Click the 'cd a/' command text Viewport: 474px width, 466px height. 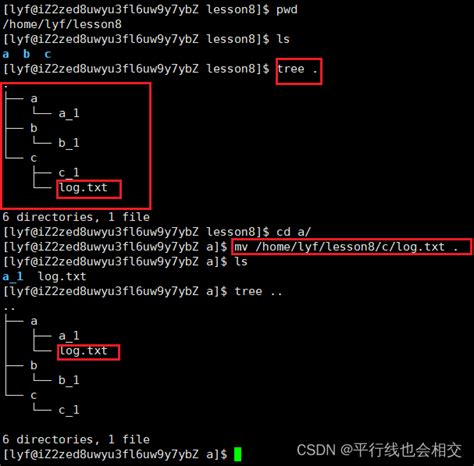293,232
